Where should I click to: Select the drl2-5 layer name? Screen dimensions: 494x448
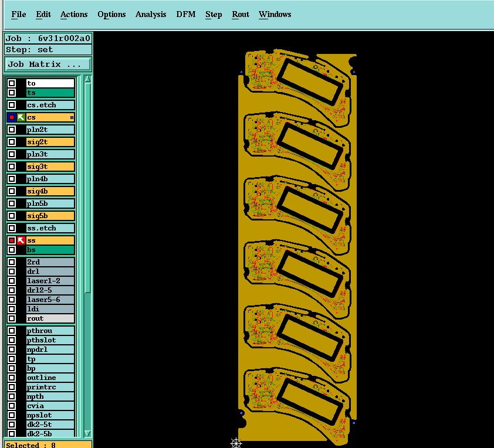[50, 290]
